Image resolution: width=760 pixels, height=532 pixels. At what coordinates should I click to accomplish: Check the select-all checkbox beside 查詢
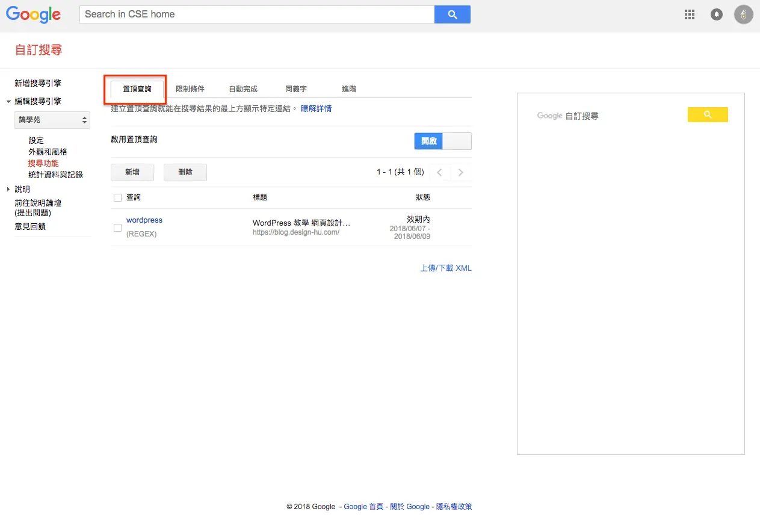click(x=117, y=197)
